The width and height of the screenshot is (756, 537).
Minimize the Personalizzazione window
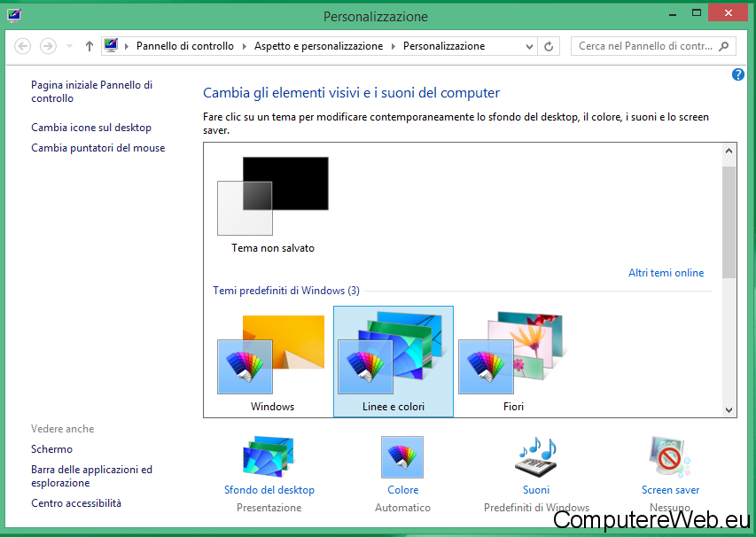pos(673,13)
